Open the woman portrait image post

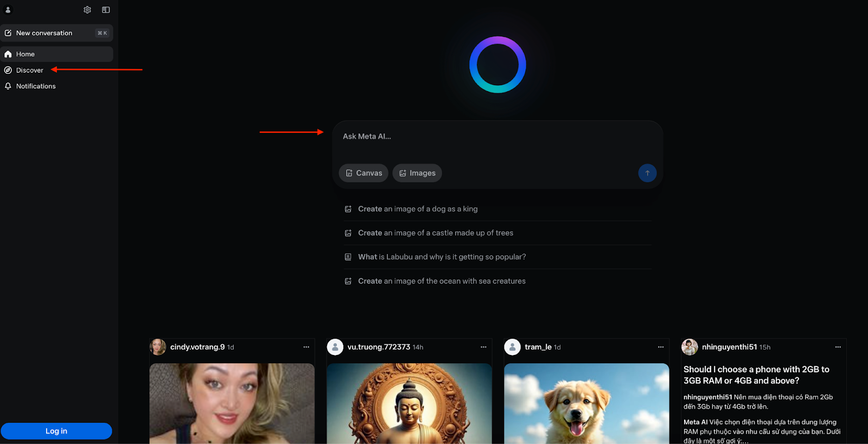point(232,403)
